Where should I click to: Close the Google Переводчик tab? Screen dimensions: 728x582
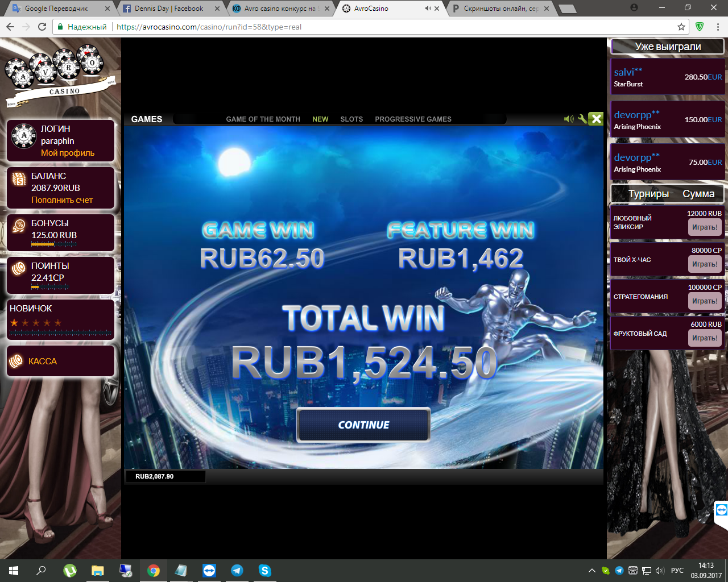pyautogui.click(x=107, y=9)
